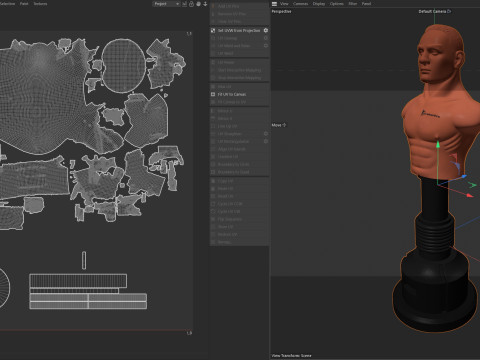Open the viewport Options menu
This screenshot has height=360, width=480.
[336, 4]
